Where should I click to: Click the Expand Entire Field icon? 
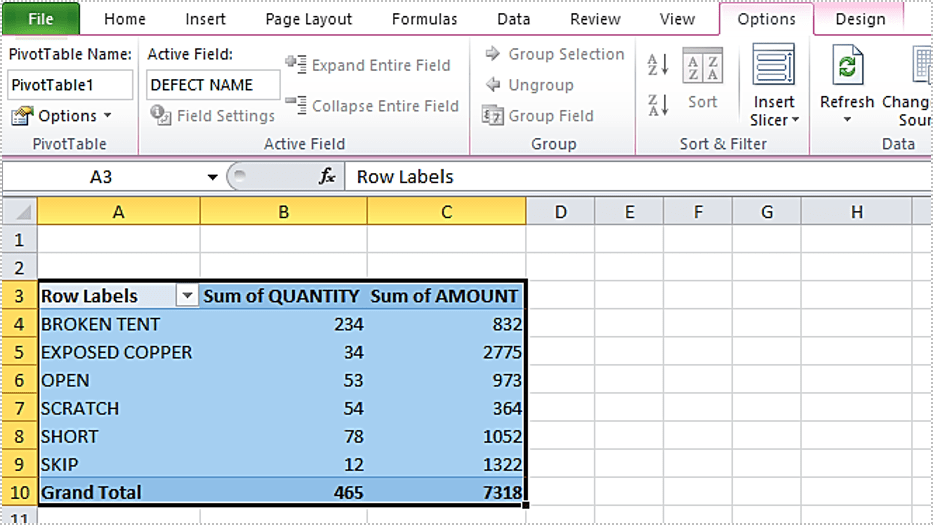tap(296, 65)
